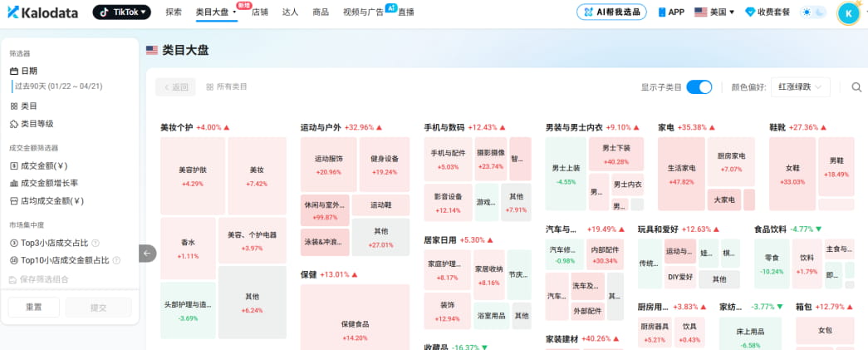This screenshot has width=868, height=350.
Task: Click 所有类目 breadcrumb
Action: [227, 87]
